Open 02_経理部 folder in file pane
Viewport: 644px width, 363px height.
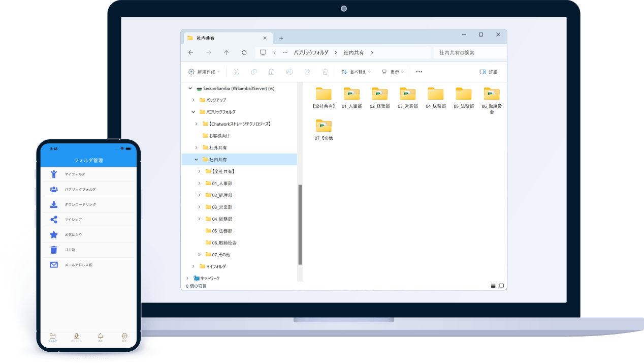379,98
